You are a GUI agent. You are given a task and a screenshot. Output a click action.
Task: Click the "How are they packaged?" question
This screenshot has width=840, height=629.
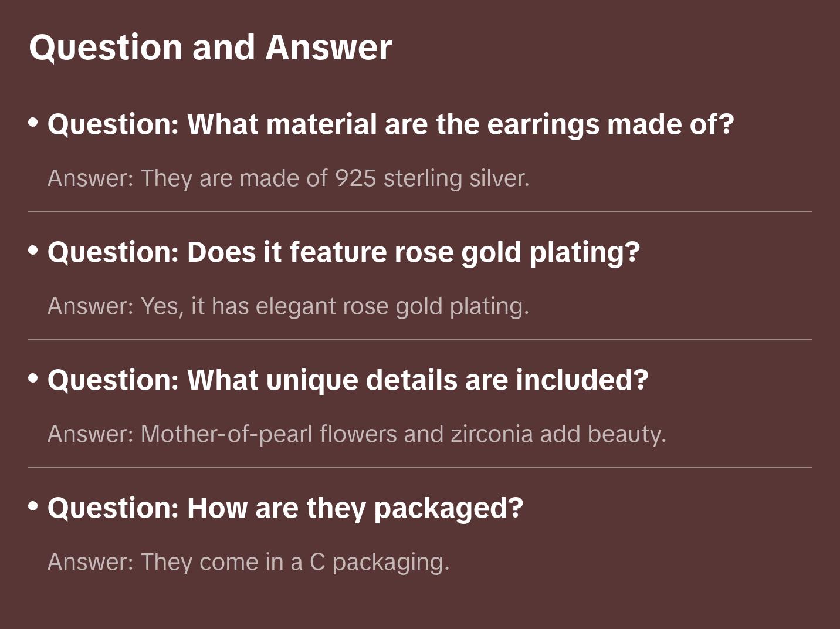coord(285,508)
